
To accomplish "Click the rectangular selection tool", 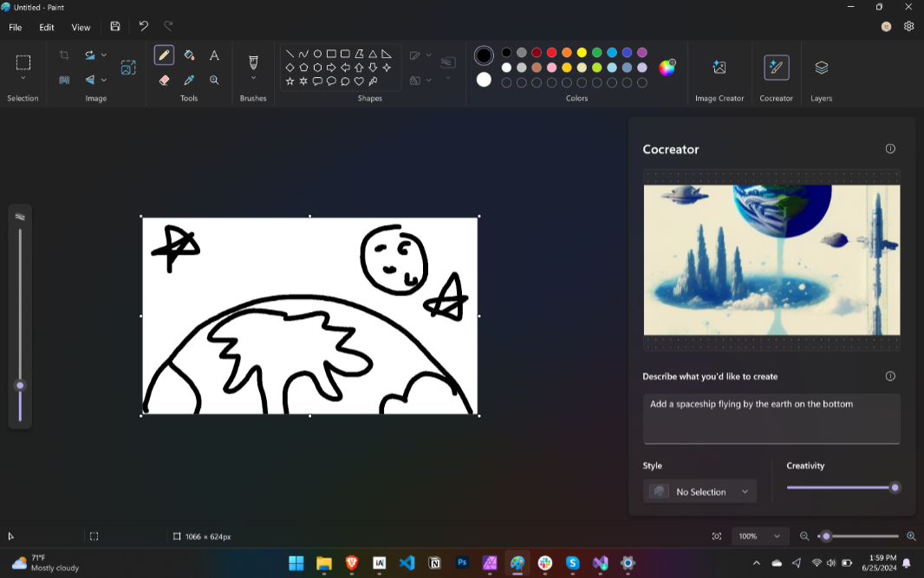I will tap(23, 62).
